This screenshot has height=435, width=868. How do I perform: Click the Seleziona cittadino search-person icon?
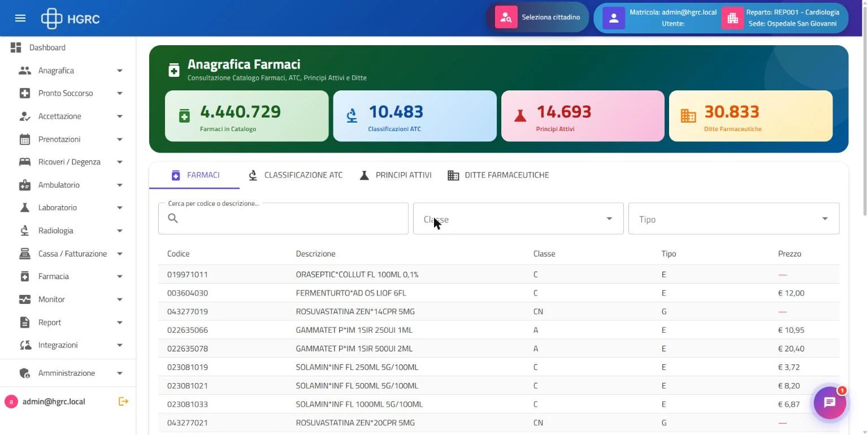coord(506,18)
